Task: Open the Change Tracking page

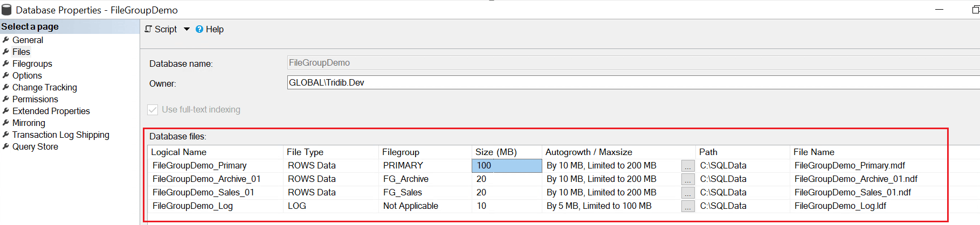Action: click(45, 87)
